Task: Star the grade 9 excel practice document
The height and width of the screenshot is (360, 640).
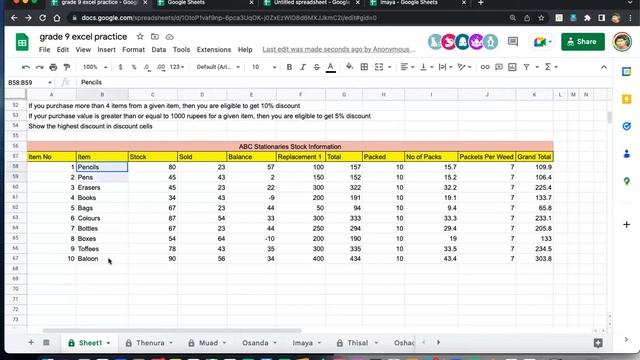Action: pos(140,37)
